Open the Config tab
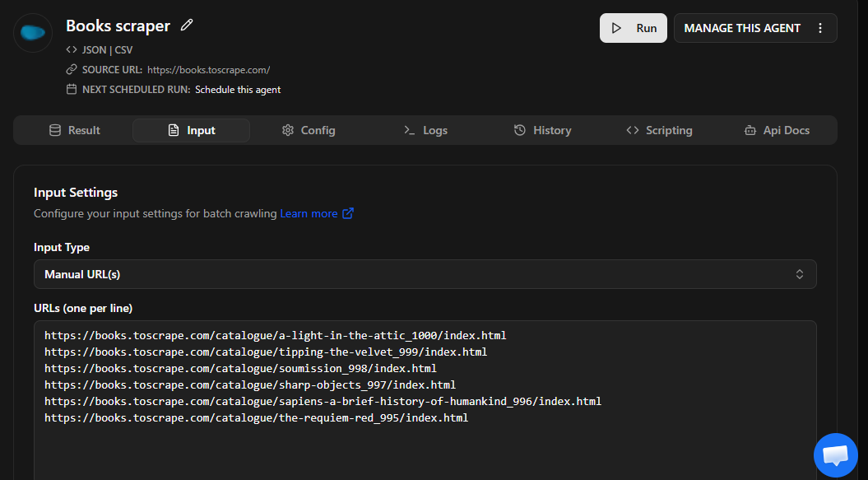 pos(309,130)
